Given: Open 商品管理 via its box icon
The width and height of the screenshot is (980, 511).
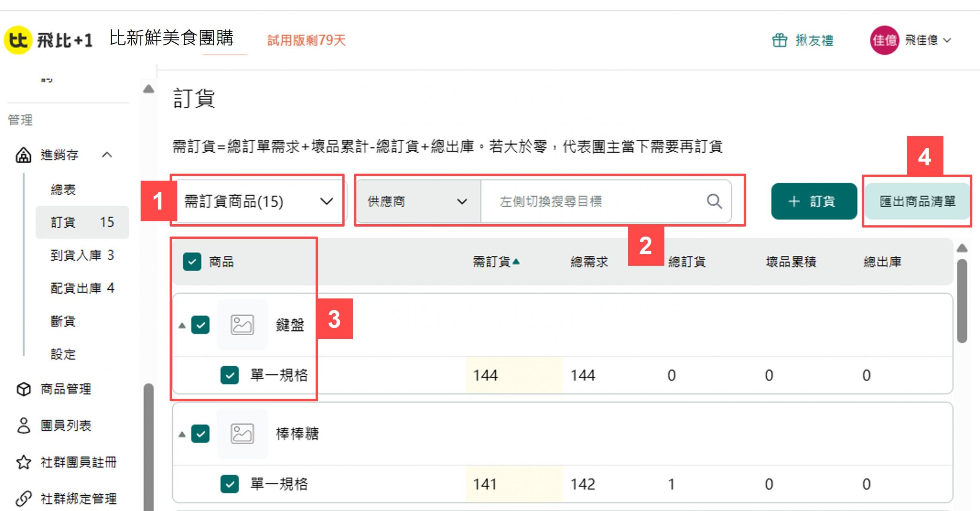Looking at the screenshot, I should click(x=23, y=389).
